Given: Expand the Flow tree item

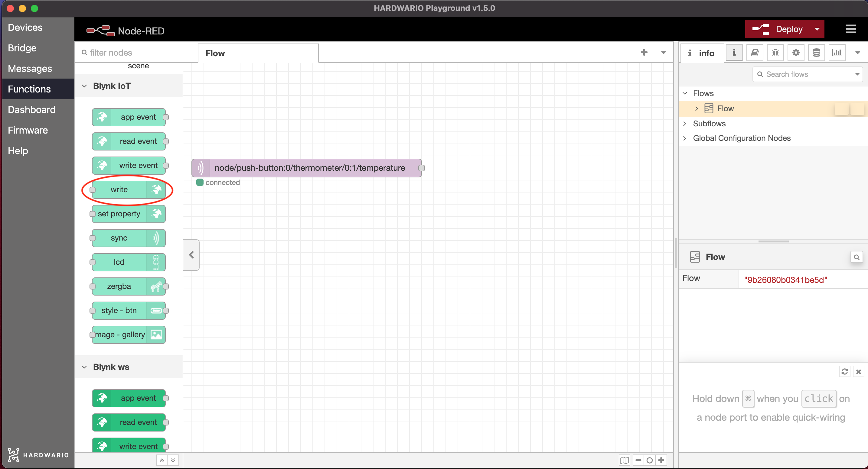Looking at the screenshot, I should (x=697, y=108).
